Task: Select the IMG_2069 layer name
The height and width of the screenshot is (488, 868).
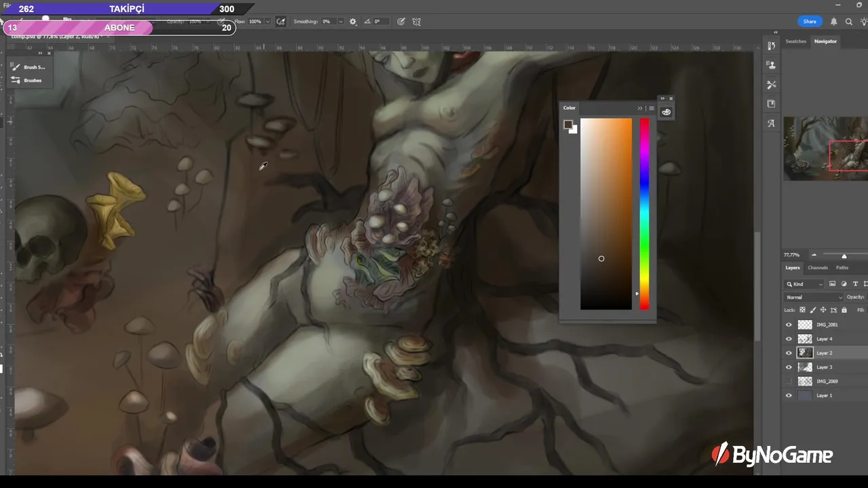Action: (827, 382)
